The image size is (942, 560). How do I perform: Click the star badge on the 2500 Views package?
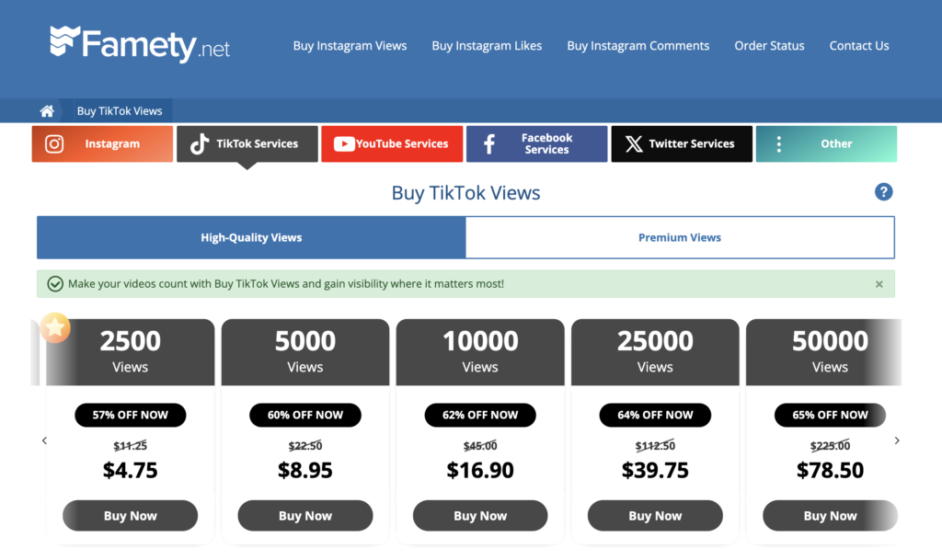click(55, 327)
